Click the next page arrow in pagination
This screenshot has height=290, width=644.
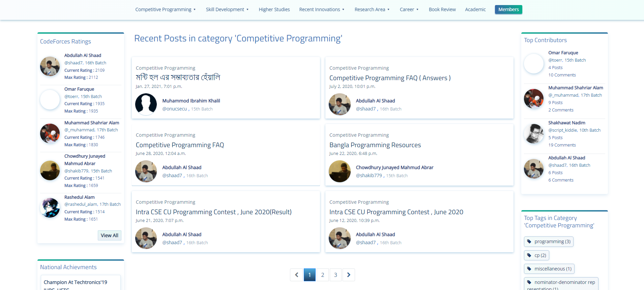point(349,275)
